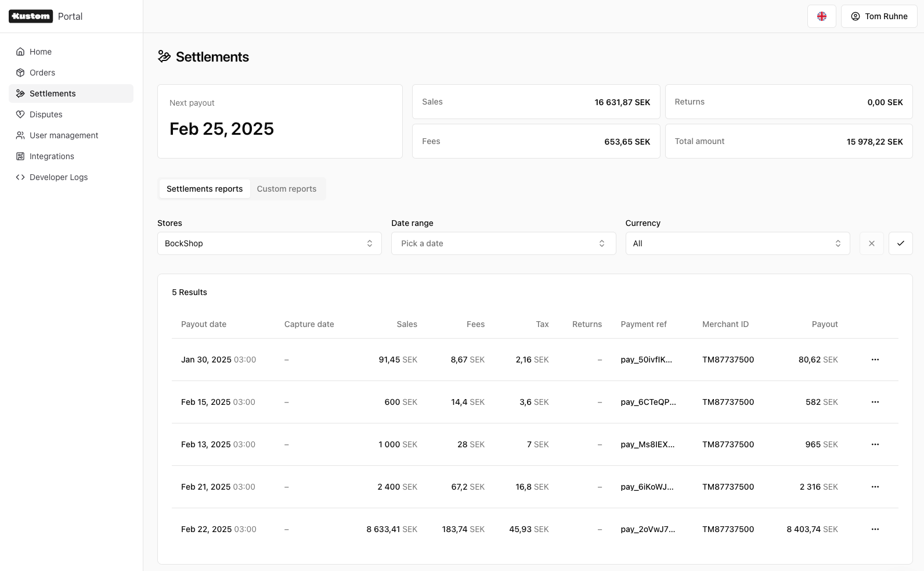Screen dimensions: 924x571
Task: Apply filters with the checkmark button
Action: tap(901, 243)
